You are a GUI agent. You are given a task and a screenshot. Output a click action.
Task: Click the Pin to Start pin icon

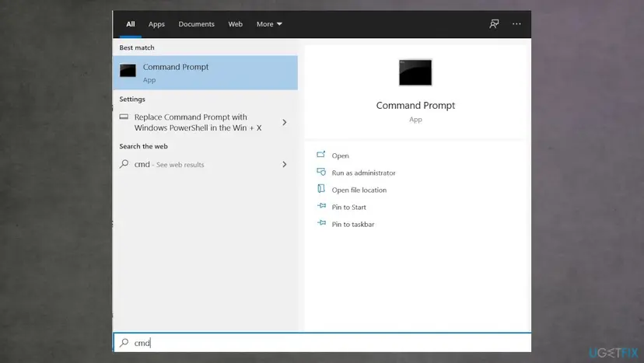coord(321,206)
